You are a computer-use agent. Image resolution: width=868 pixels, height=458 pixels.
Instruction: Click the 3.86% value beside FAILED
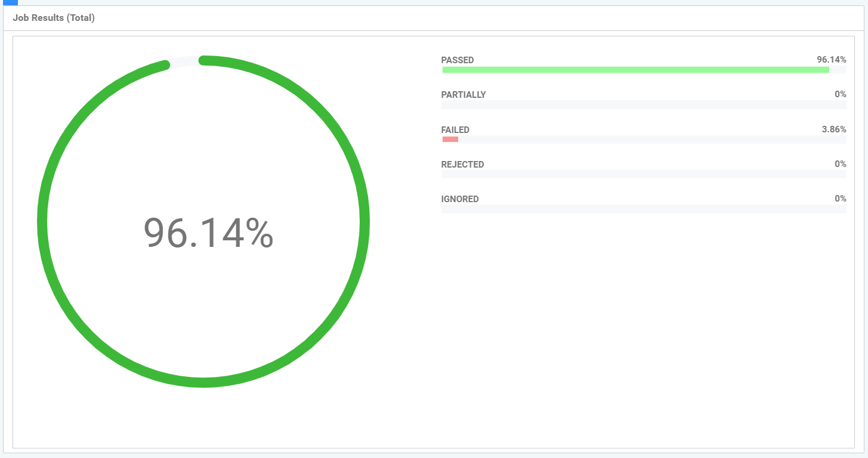pos(833,129)
